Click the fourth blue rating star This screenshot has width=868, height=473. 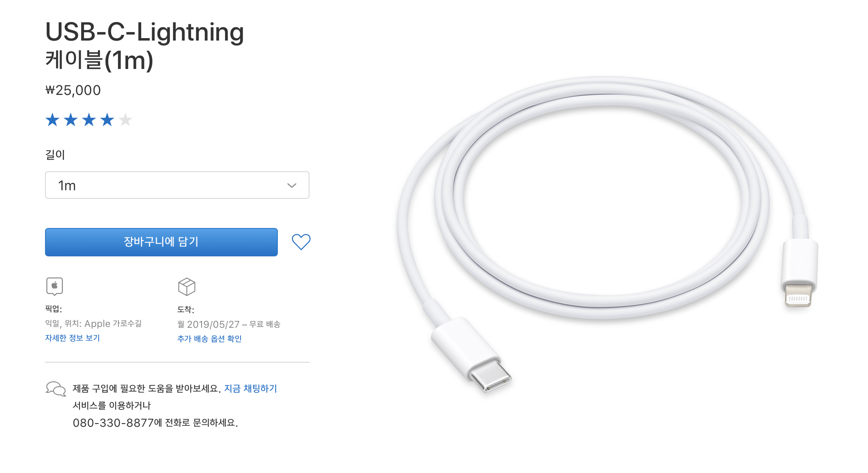tap(107, 120)
